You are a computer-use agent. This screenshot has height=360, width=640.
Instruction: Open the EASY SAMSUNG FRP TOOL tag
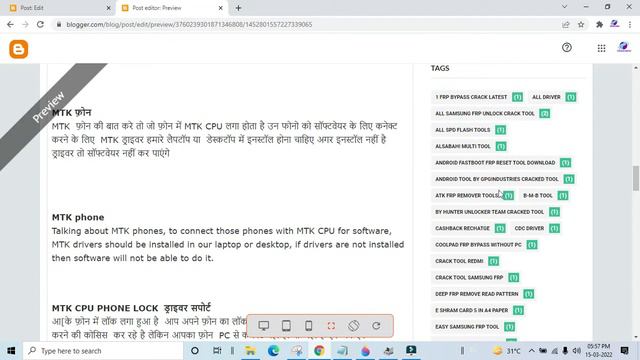474,327
